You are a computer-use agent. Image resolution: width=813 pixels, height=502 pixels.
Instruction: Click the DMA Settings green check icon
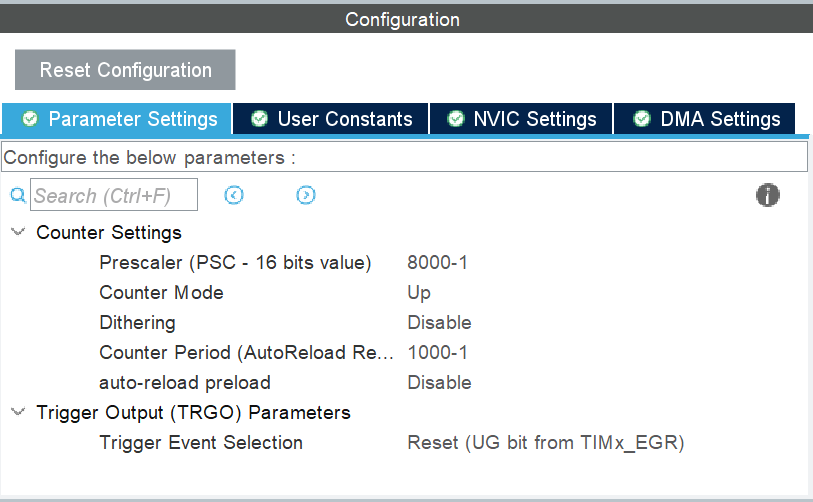pos(641,119)
